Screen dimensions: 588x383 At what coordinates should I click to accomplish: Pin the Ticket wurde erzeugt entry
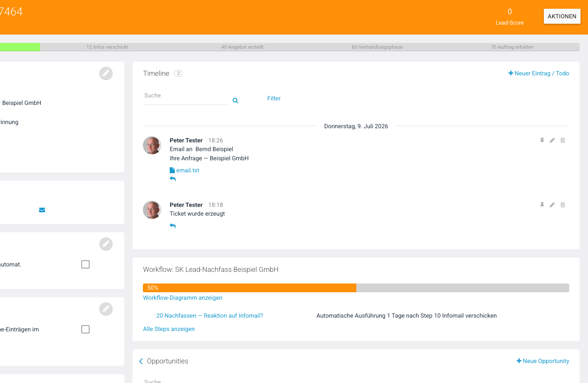coord(542,205)
